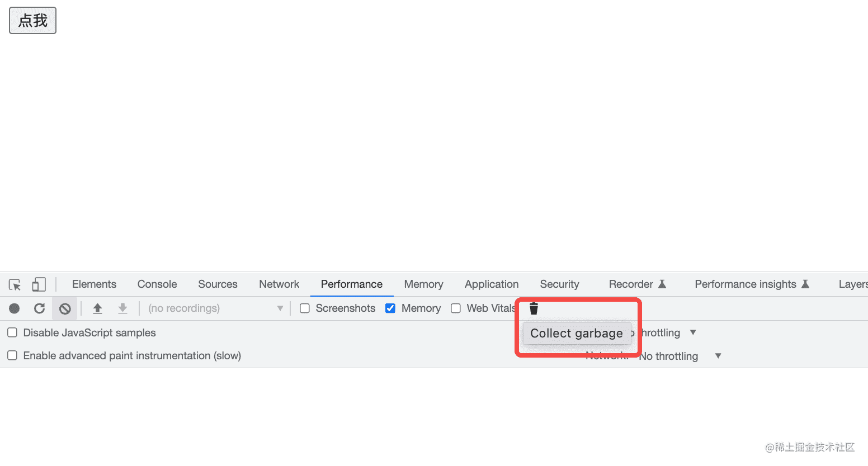Enable the Web Vitals checkbox
Image resolution: width=868 pixels, height=466 pixels.
456,308
